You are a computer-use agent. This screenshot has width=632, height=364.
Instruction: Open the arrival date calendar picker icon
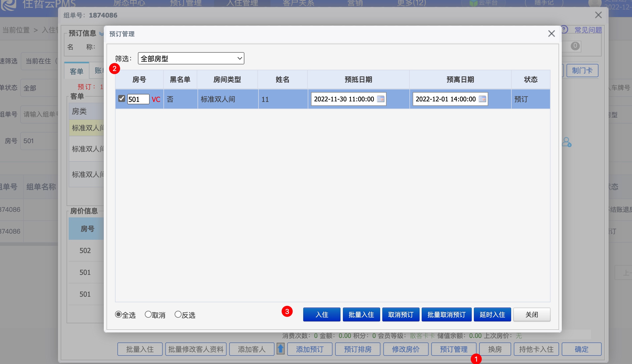coord(381,99)
